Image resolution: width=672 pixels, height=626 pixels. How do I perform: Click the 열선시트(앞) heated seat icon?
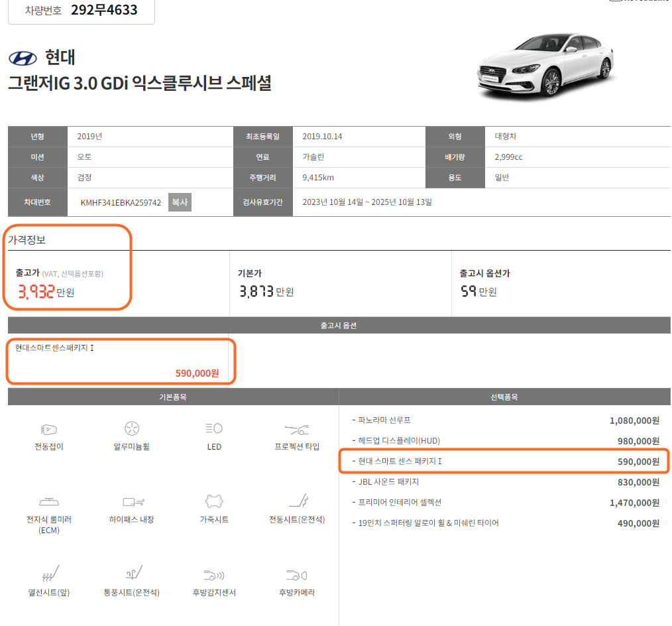50,573
